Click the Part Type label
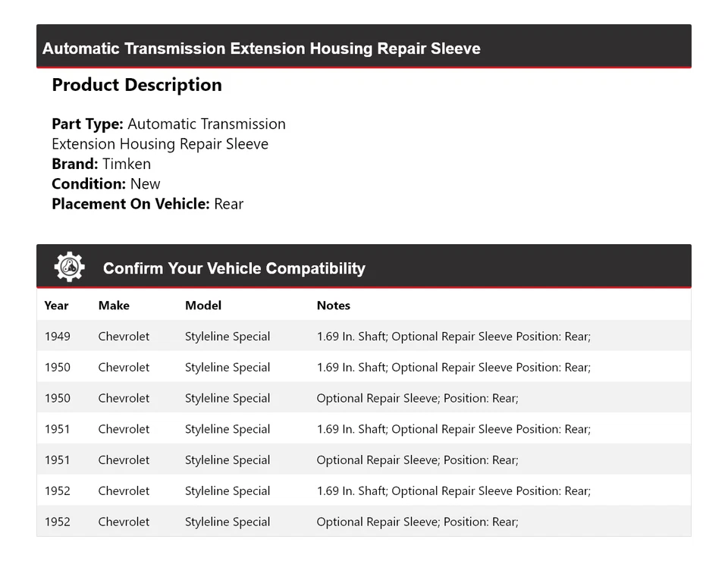Image resolution: width=728 pixels, height=561 pixels. 87,124
